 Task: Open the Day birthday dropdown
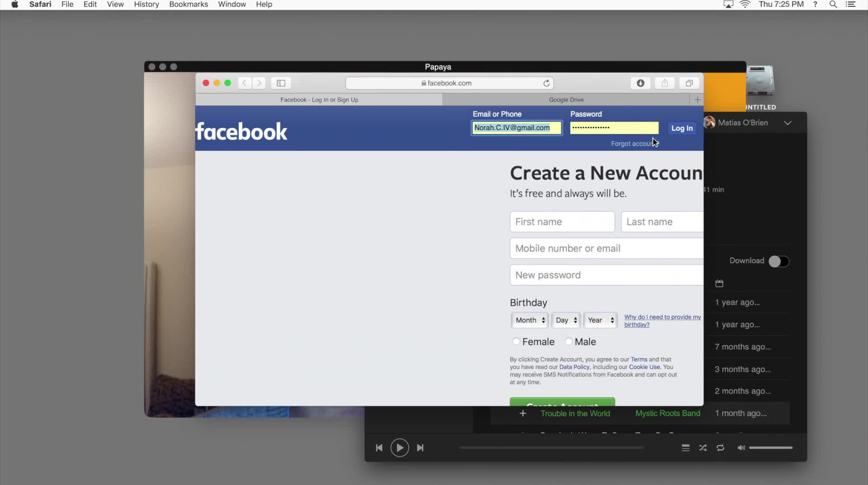(566, 320)
